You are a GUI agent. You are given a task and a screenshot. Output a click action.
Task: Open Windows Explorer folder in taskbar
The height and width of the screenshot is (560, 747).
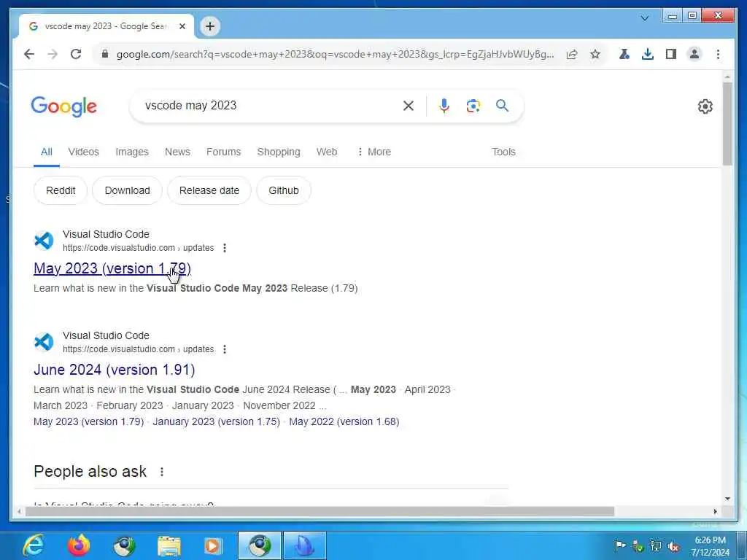(x=169, y=546)
